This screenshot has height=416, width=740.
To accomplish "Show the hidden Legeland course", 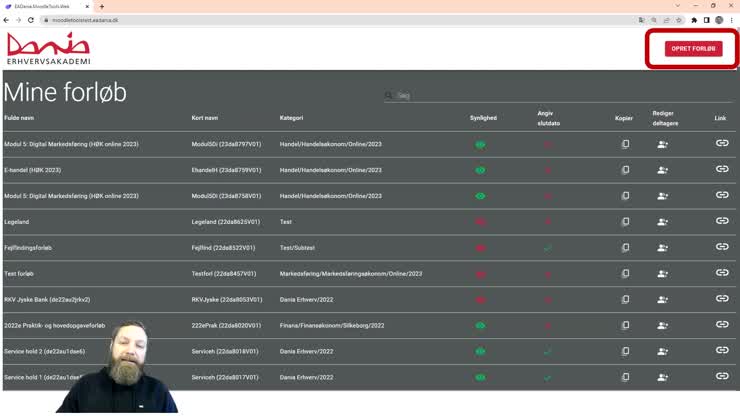I will pos(480,222).
